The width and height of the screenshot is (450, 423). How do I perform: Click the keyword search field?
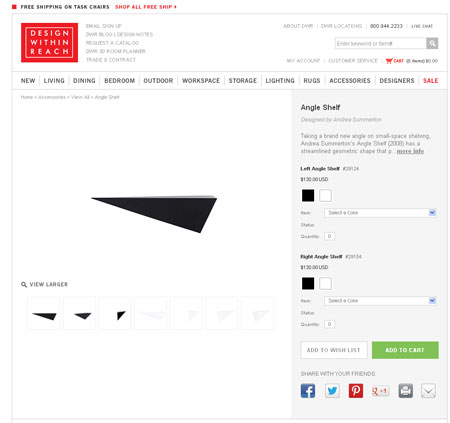tap(380, 43)
